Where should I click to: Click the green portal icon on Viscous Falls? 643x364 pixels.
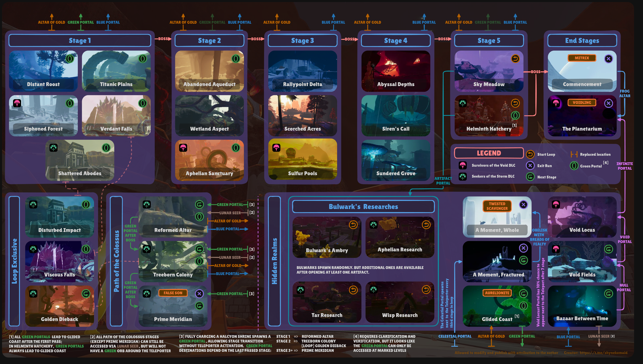86,249
